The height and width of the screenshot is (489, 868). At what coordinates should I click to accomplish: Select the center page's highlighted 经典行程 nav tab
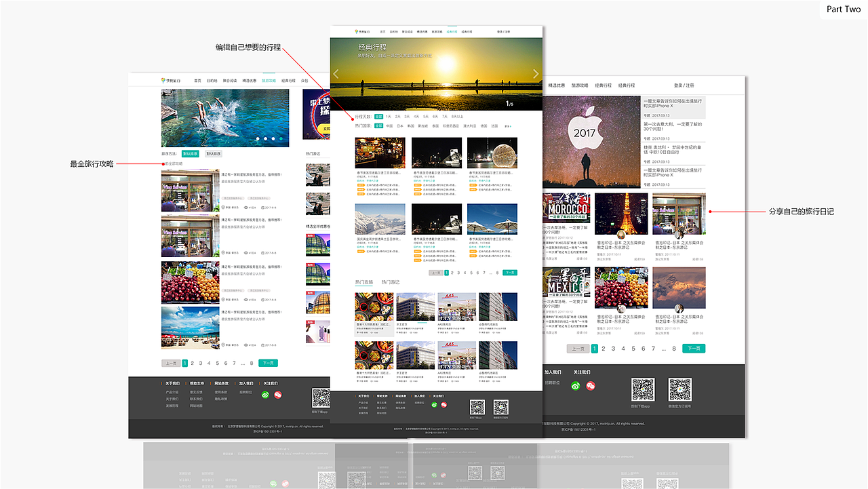[452, 32]
